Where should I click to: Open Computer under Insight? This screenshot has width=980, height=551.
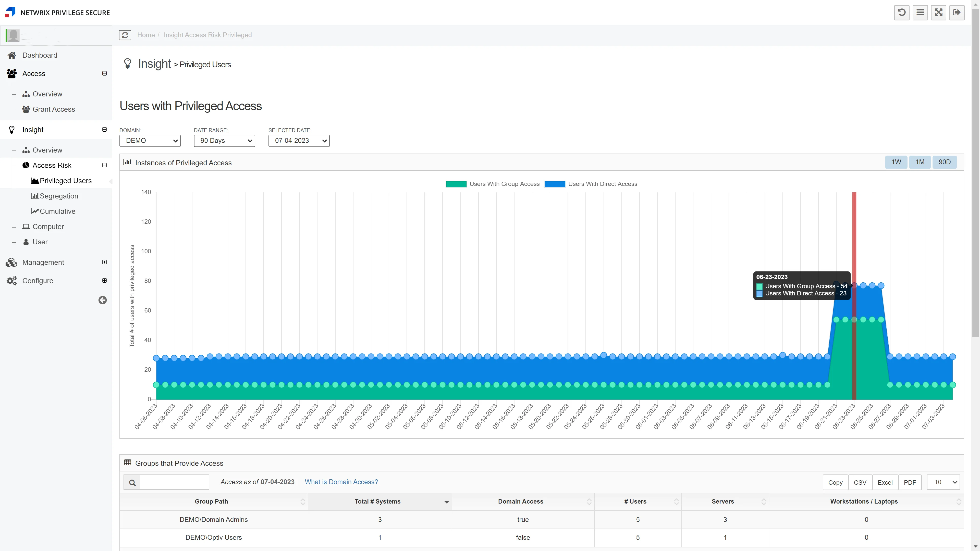48,227
